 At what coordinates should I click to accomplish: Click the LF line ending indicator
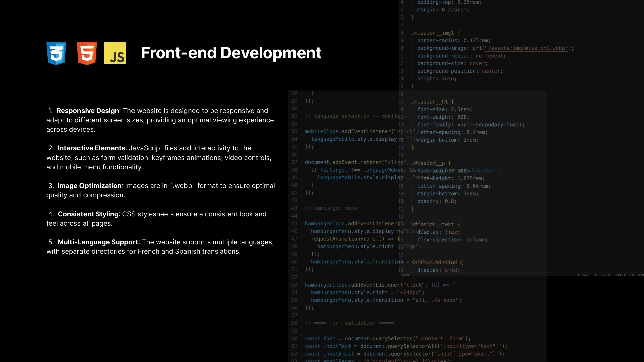tap(632, 275)
